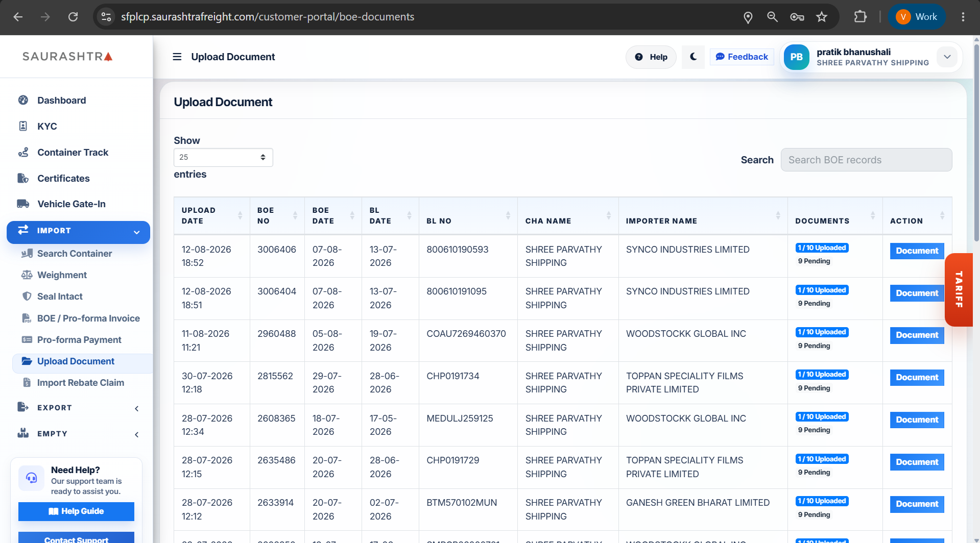The width and height of the screenshot is (980, 543).
Task: Click 1/10 Uploaded badge for BOE 2960488
Action: pyautogui.click(x=822, y=332)
